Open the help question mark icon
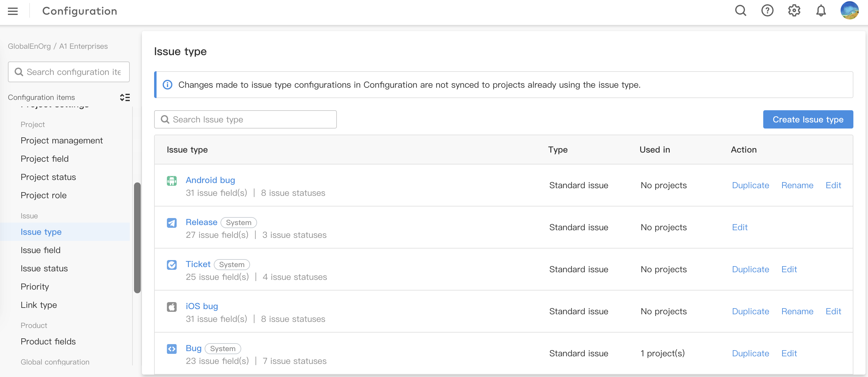This screenshot has height=377, width=868. 767,11
